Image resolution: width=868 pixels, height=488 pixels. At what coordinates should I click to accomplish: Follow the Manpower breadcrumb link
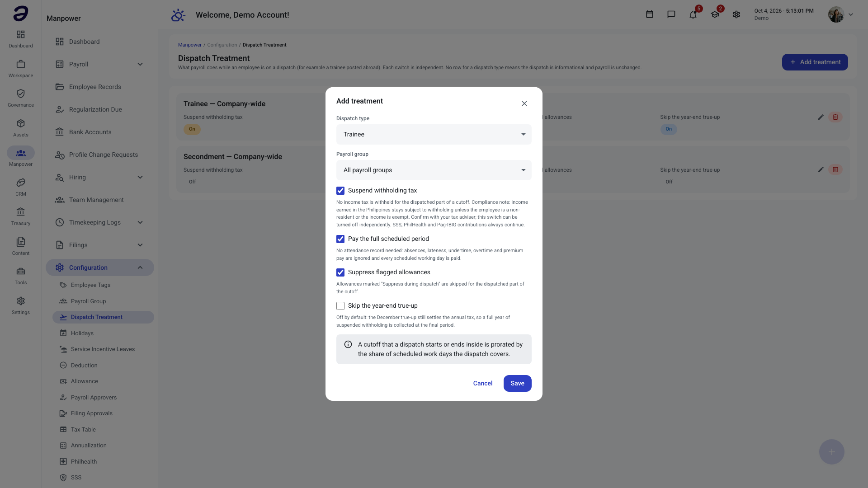pos(189,45)
